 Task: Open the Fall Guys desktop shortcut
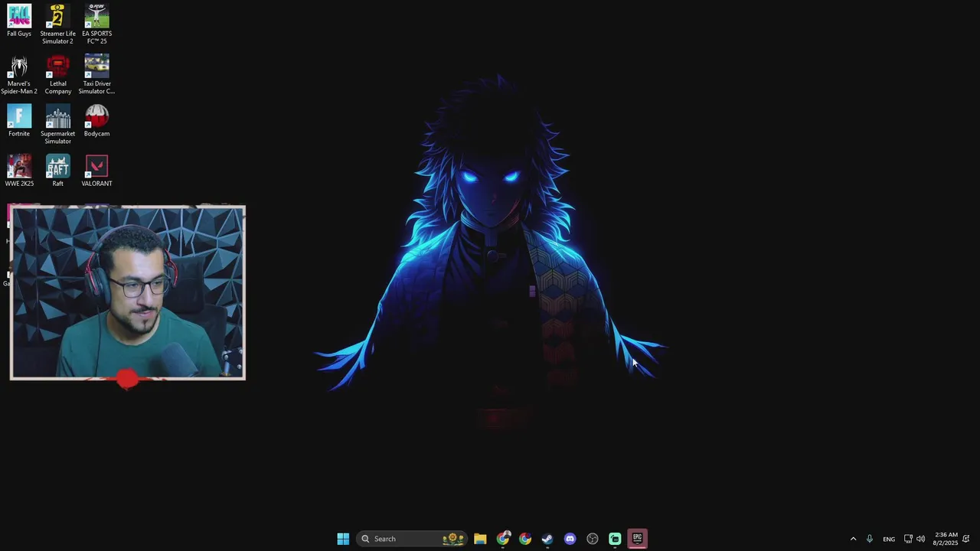[x=19, y=21]
